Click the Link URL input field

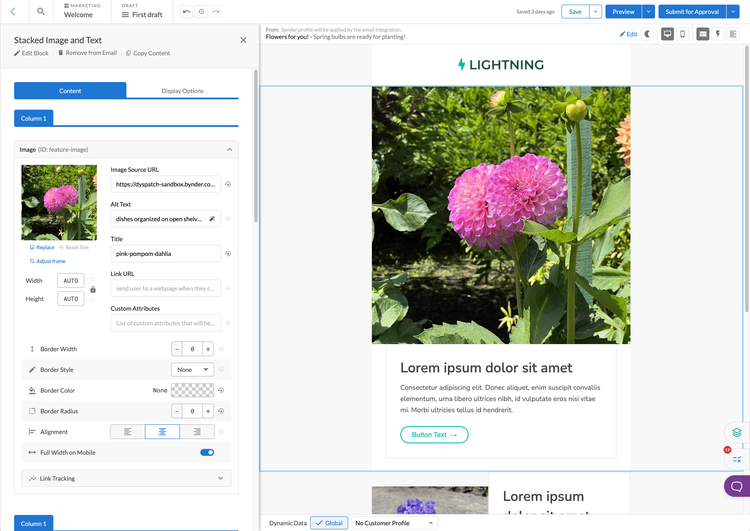click(165, 288)
